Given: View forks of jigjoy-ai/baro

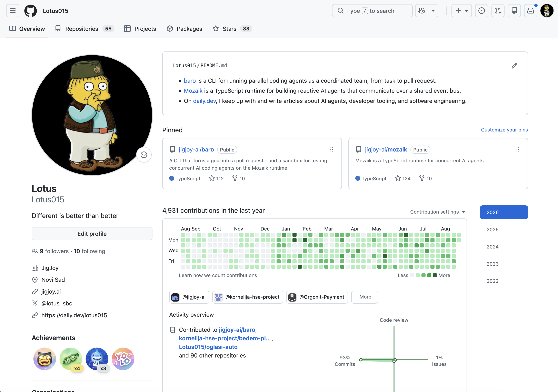Looking at the screenshot, I should tap(238, 178).
